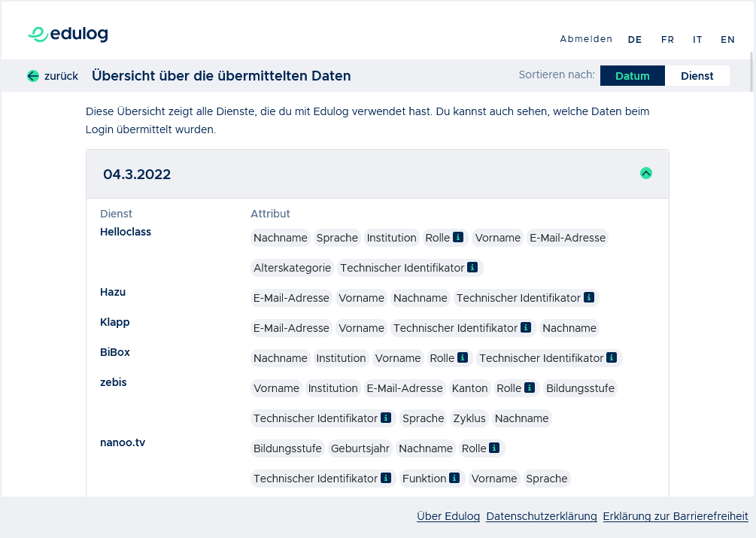Open info icon on BiBox Rolle
Image resolution: width=756 pixels, height=538 pixels.
(463, 357)
